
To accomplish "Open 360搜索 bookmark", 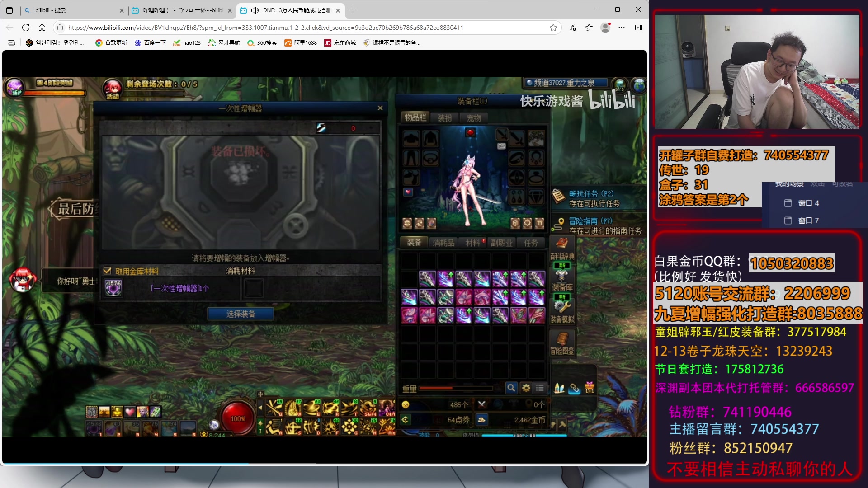I will click(262, 43).
